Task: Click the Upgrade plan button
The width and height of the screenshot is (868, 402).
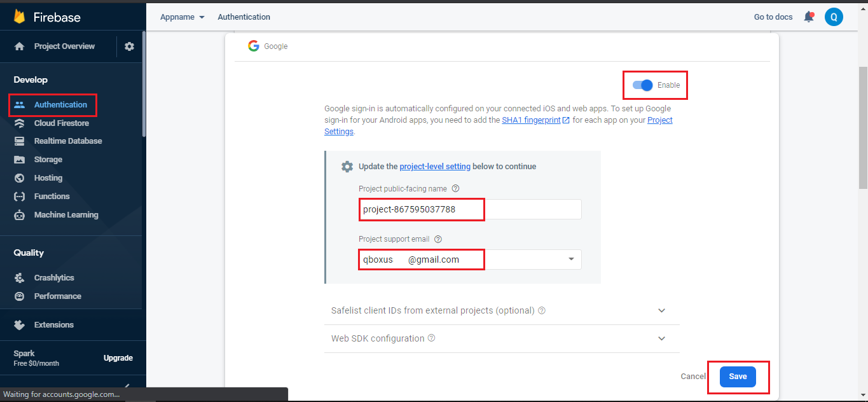Action: [x=118, y=358]
